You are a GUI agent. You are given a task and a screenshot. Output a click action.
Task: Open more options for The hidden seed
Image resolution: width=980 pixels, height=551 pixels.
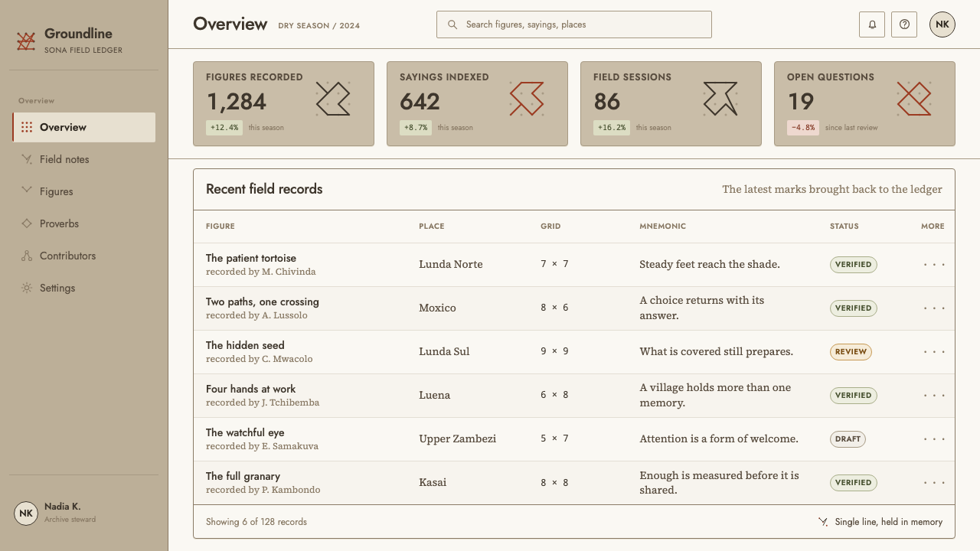(934, 352)
